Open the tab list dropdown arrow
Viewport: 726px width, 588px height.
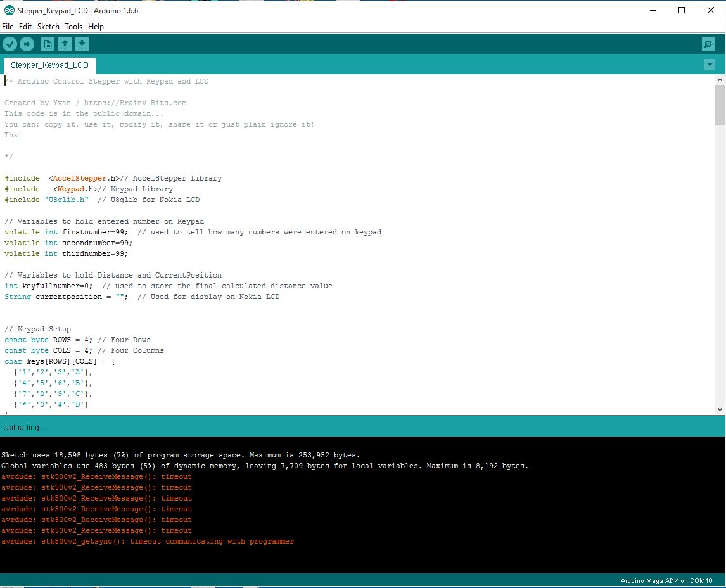point(710,64)
